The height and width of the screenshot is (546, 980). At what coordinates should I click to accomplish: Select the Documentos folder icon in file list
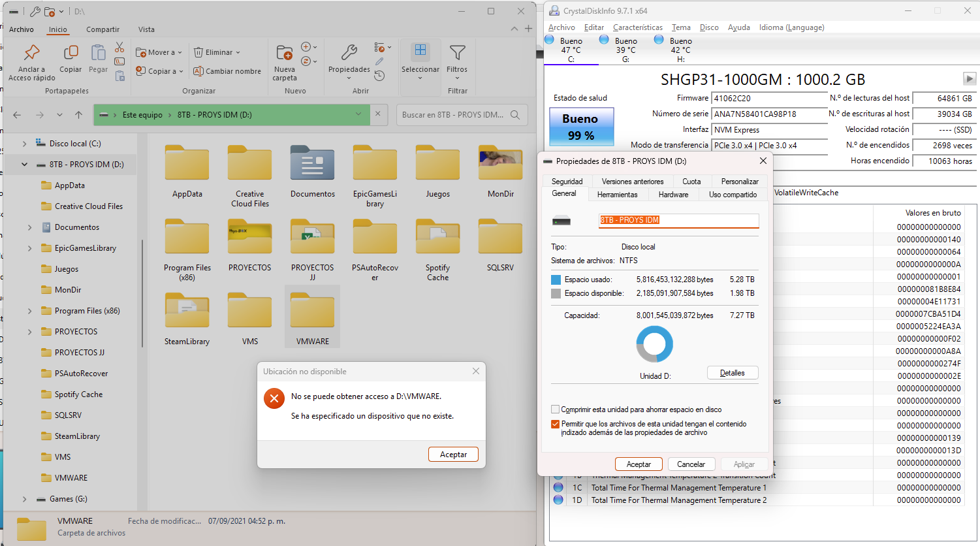[312, 163]
